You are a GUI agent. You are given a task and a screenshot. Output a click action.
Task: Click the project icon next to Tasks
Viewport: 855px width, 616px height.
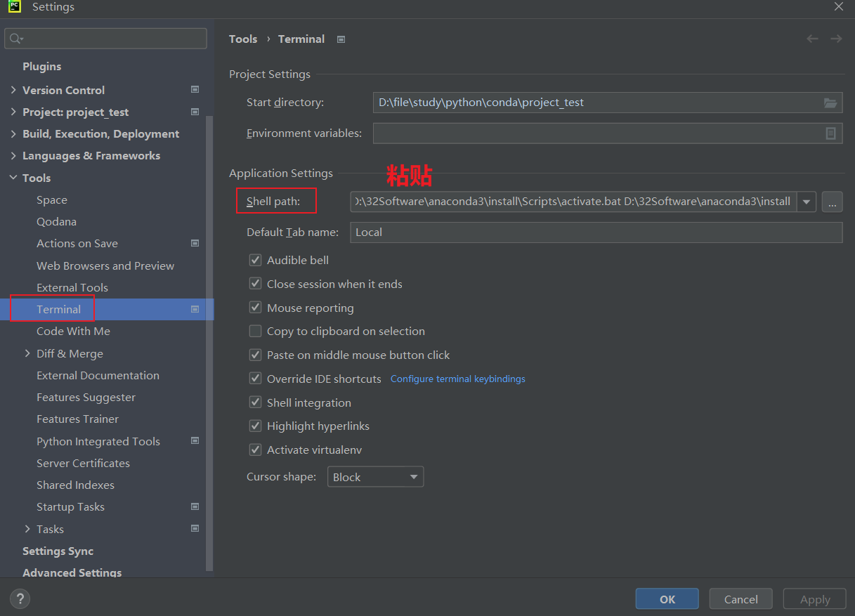click(x=195, y=528)
